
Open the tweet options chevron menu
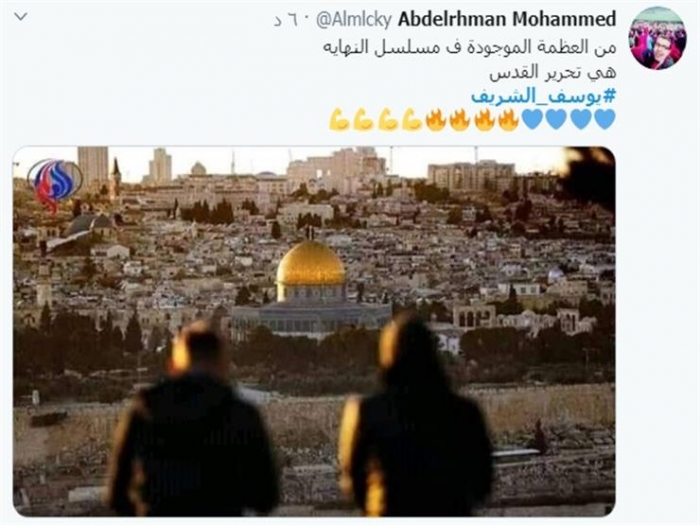coord(21,17)
